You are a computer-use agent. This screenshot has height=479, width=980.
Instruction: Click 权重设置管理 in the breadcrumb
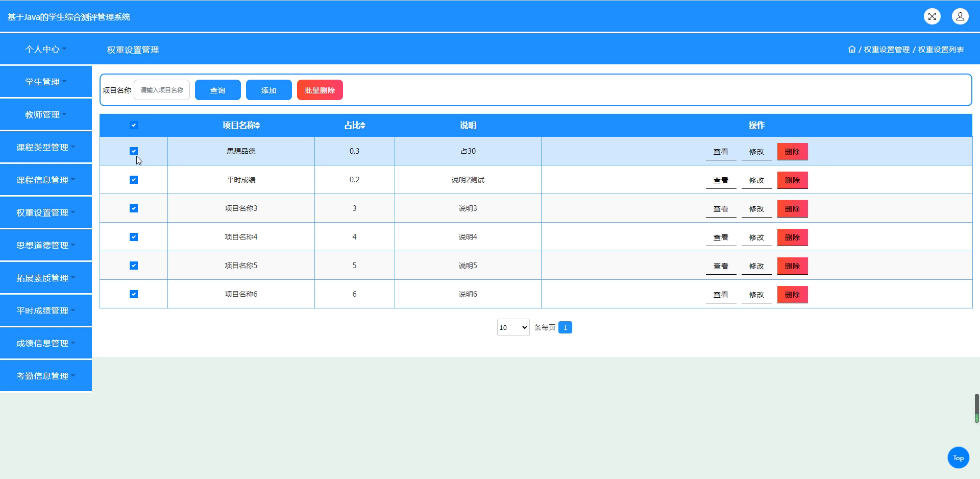point(887,50)
